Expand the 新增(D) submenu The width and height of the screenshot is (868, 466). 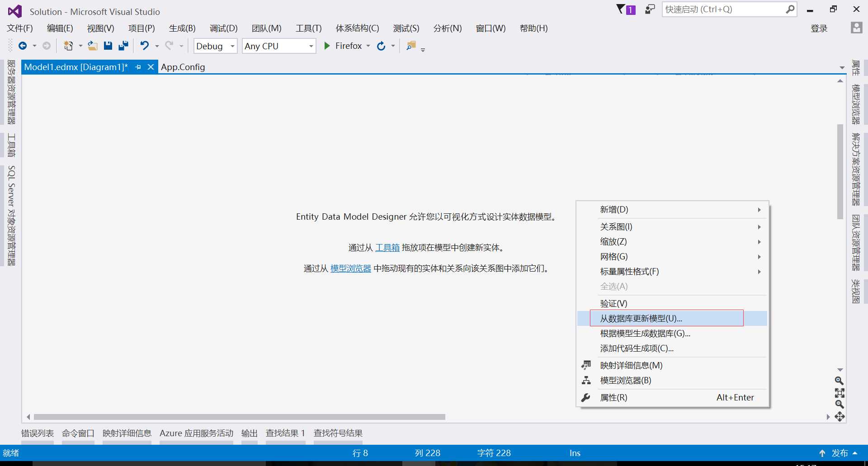[672, 210]
